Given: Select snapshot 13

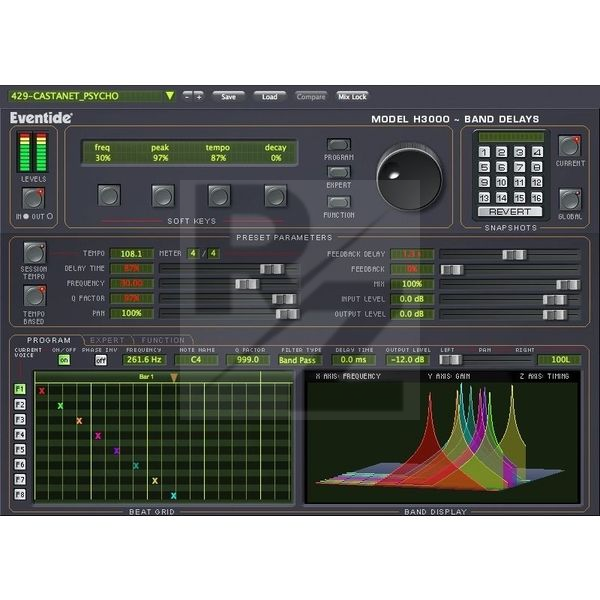Looking at the screenshot, I should coord(484,197).
